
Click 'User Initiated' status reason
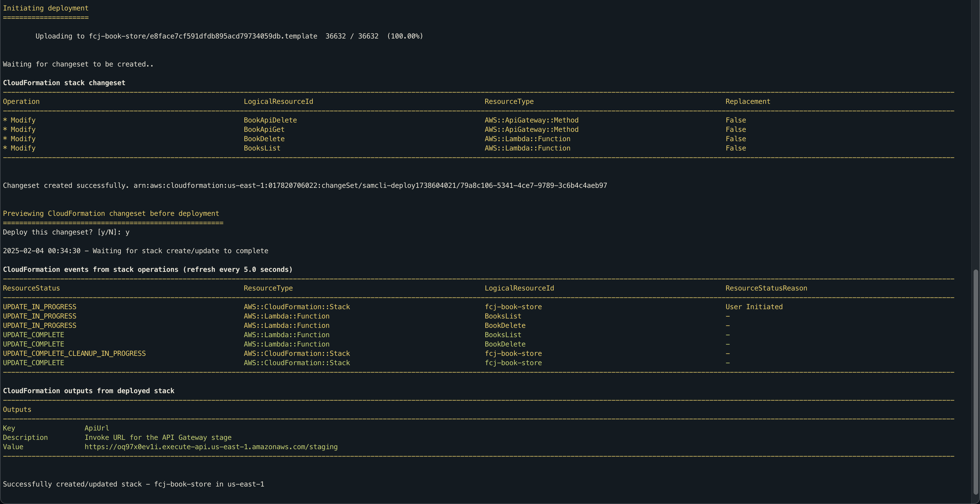coord(754,307)
